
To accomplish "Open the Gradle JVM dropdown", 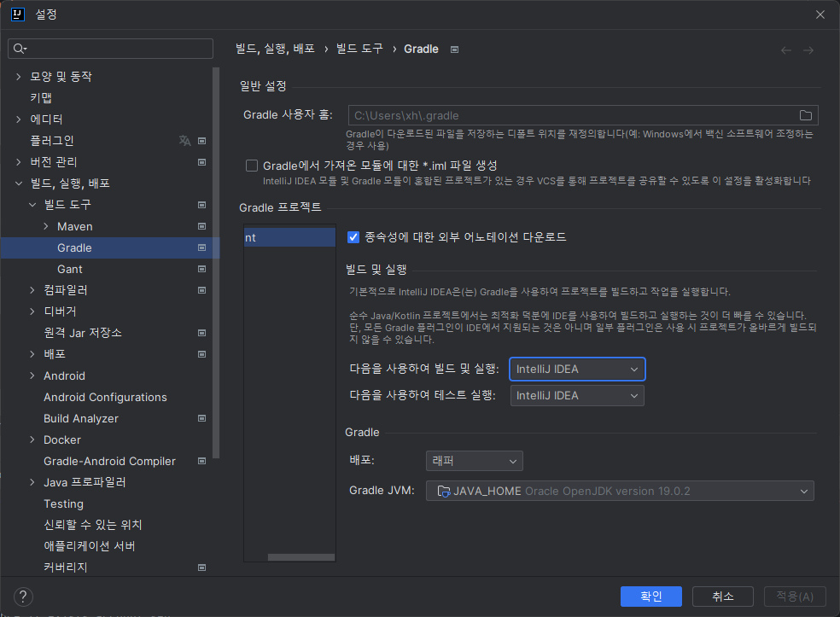I will point(620,492).
